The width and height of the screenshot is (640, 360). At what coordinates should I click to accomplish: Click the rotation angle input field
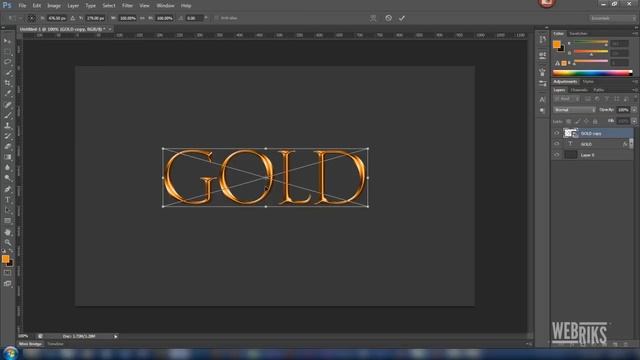click(194, 18)
